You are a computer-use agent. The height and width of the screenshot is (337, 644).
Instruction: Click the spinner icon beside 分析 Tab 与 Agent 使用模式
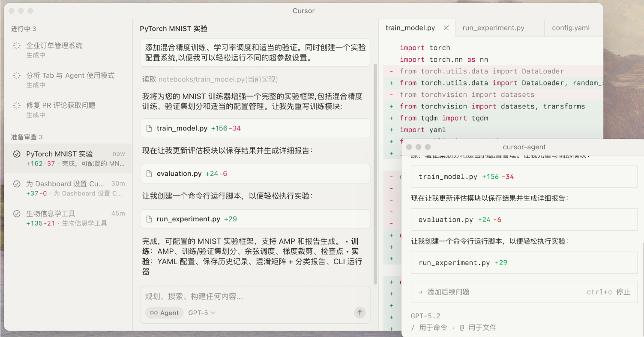17,75
